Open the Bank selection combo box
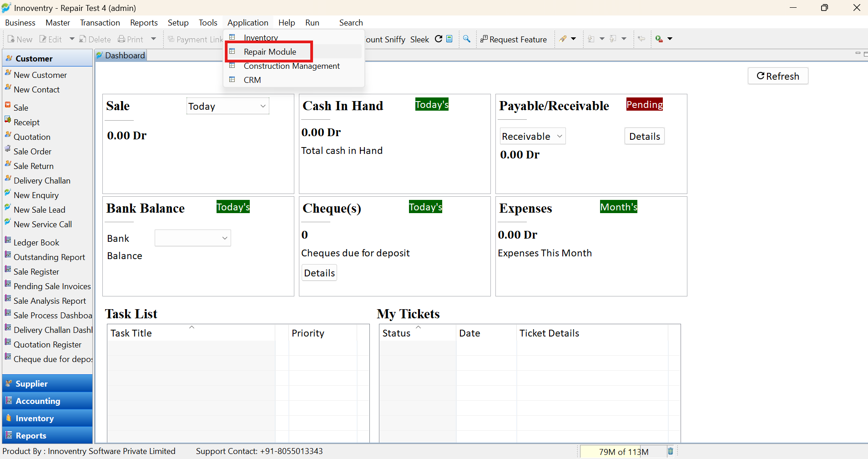Viewport: 868px width, 459px height. pos(193,238)
